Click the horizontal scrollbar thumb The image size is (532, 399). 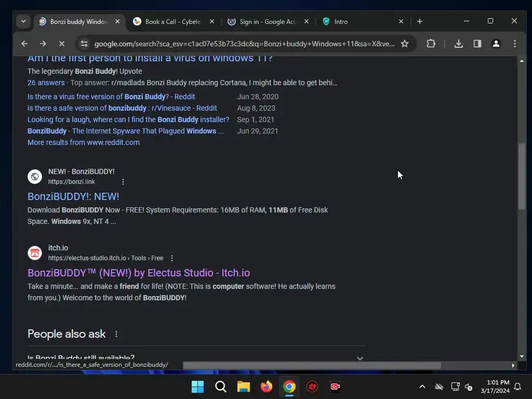(312, 365)
